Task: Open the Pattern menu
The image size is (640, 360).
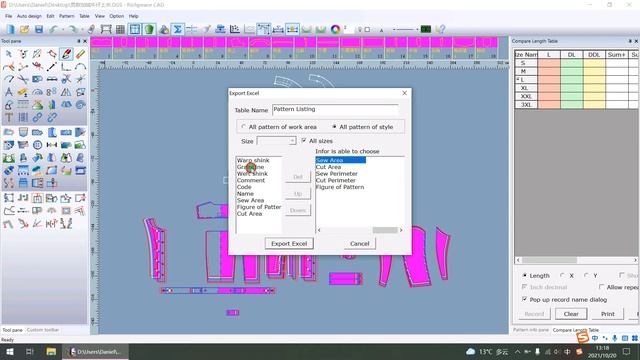Action: pos(67,16)
